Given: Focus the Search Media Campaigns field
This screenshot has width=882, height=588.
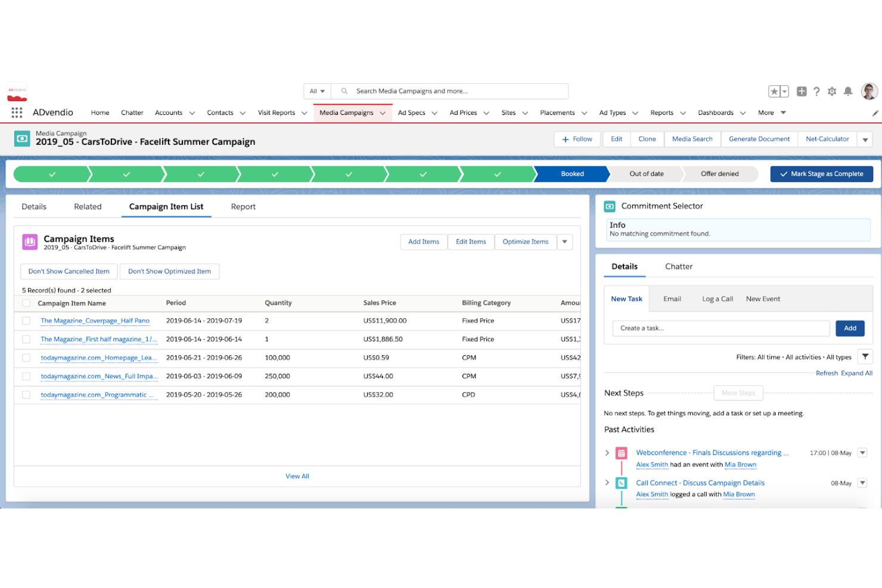Looking at the screenshot, I should 449,91.
